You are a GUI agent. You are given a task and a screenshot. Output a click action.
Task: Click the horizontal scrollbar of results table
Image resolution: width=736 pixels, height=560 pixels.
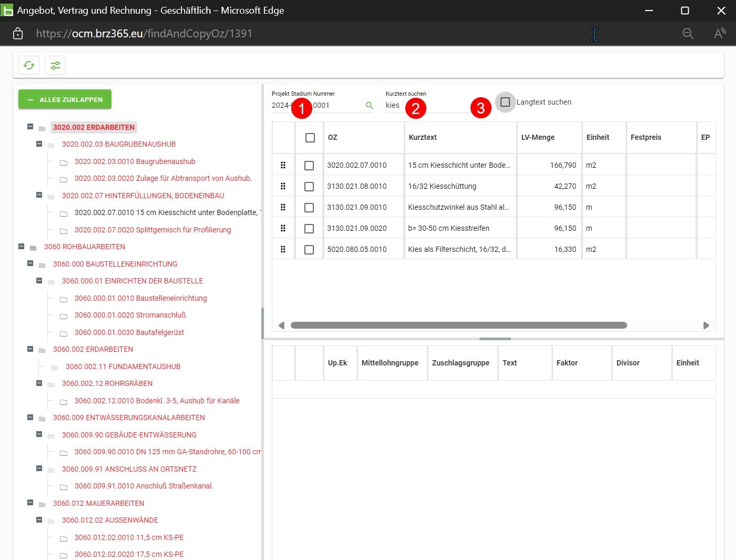pyautogui.click(x=458, y=325)
